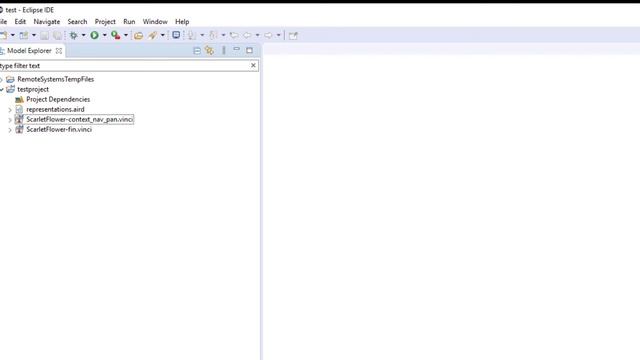Click the Forward navigation arrow

(268, 36)
